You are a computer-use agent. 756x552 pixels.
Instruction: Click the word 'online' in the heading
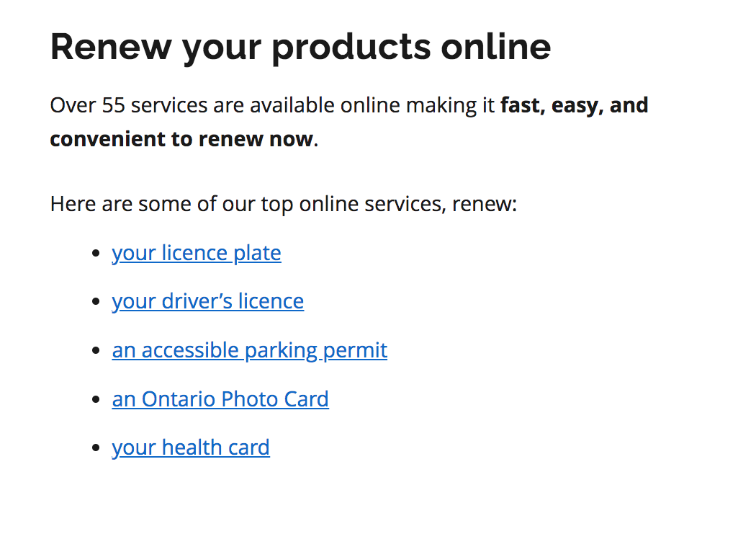pyautogui.click(x=495, y=47)
